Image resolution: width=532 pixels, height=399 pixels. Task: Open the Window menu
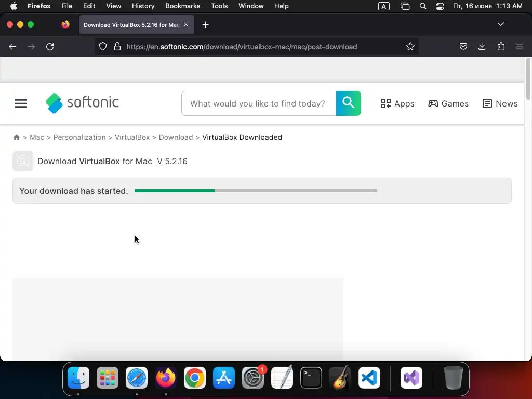pos(251,6)
